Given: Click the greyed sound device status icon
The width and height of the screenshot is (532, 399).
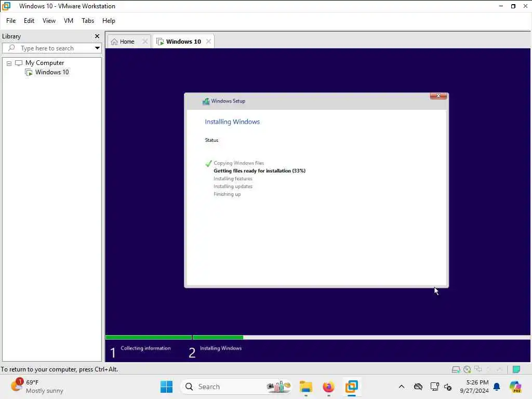Looking at the screenshot, I should pos(499,369).
